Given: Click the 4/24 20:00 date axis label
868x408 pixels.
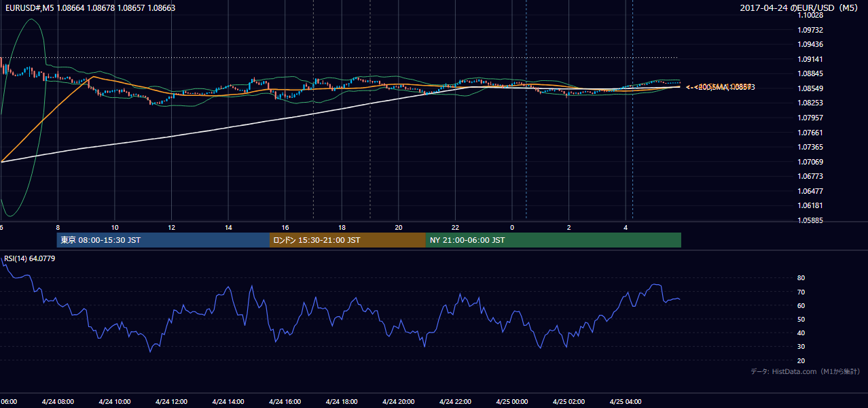Looking at the screenshot, I should [398, 401].
